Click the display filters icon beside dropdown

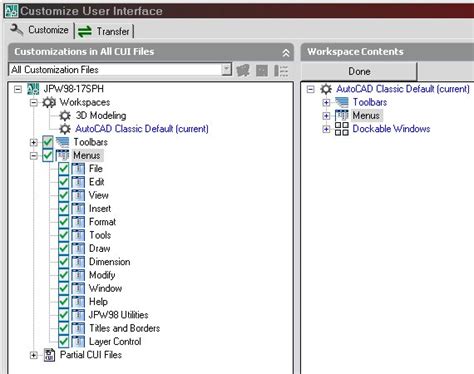click(x=281, y=71)
